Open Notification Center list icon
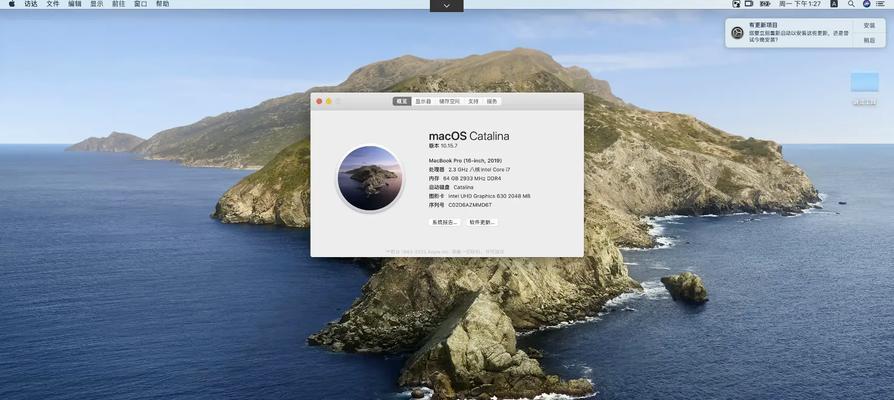This screenshot has width=894, height=400. (881, 3)
